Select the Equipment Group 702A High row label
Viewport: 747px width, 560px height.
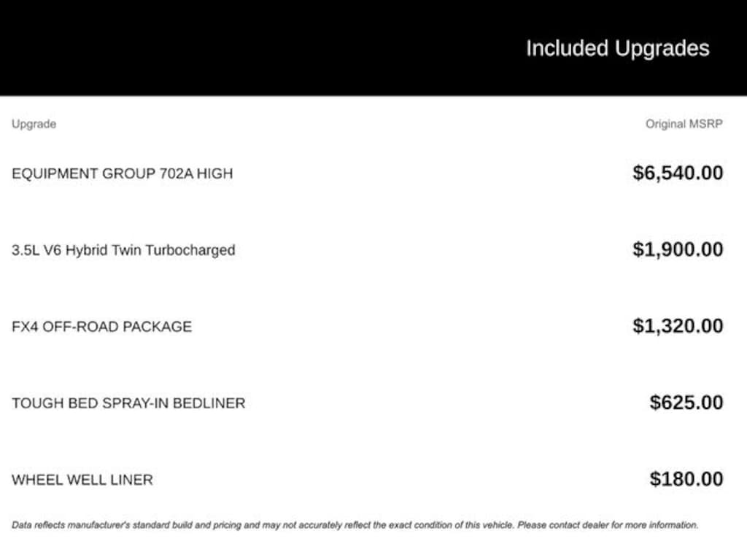point(122,174)
